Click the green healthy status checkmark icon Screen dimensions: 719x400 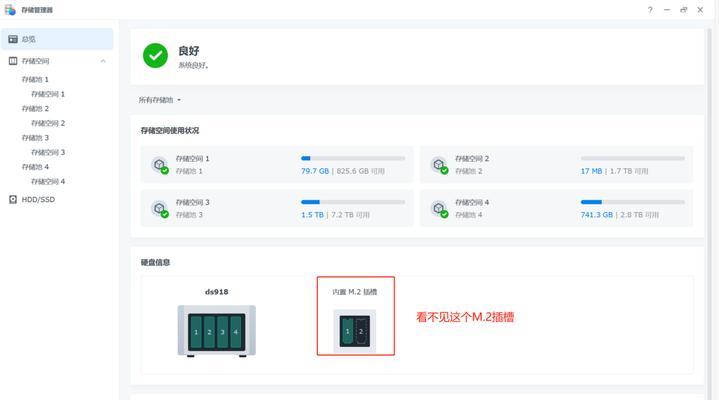click(155, 56)
